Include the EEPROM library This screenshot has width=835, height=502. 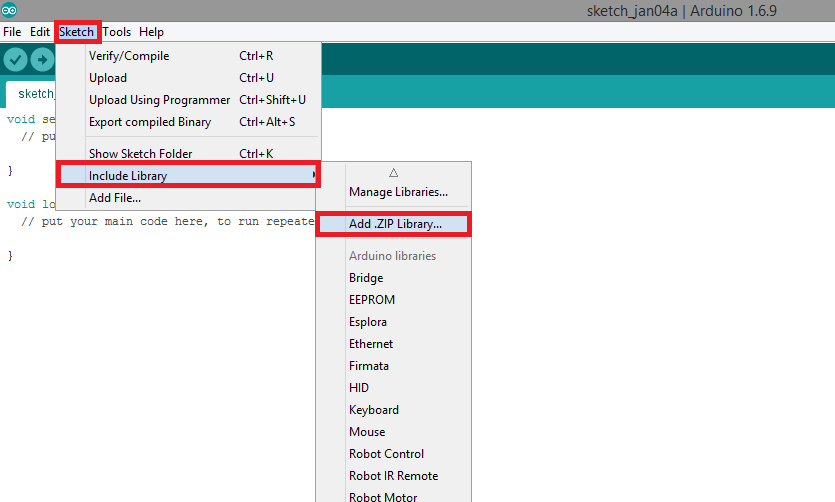pos(394,300)
